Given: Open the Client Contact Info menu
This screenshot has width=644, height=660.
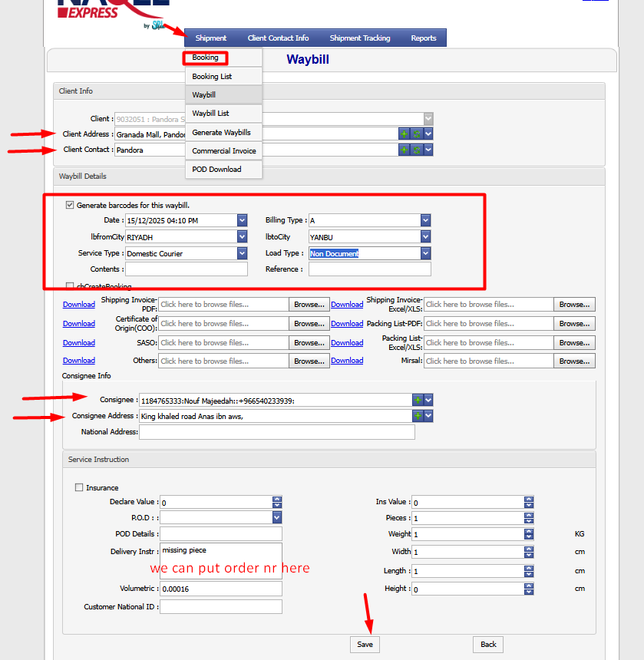Looking at the screenshot, I should (278, 38).
